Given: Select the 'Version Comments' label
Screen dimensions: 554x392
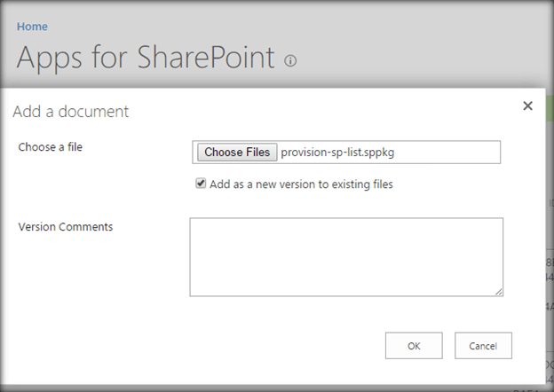Looking at the screenshot, I should pos(66,227).
